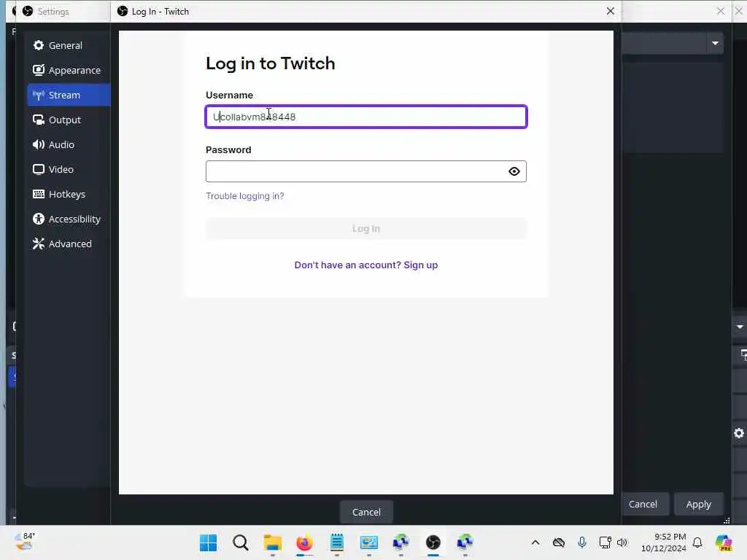This screenshot has height=560, width=747.
Task: Select the Stream settings section
Action: (69, 95)
